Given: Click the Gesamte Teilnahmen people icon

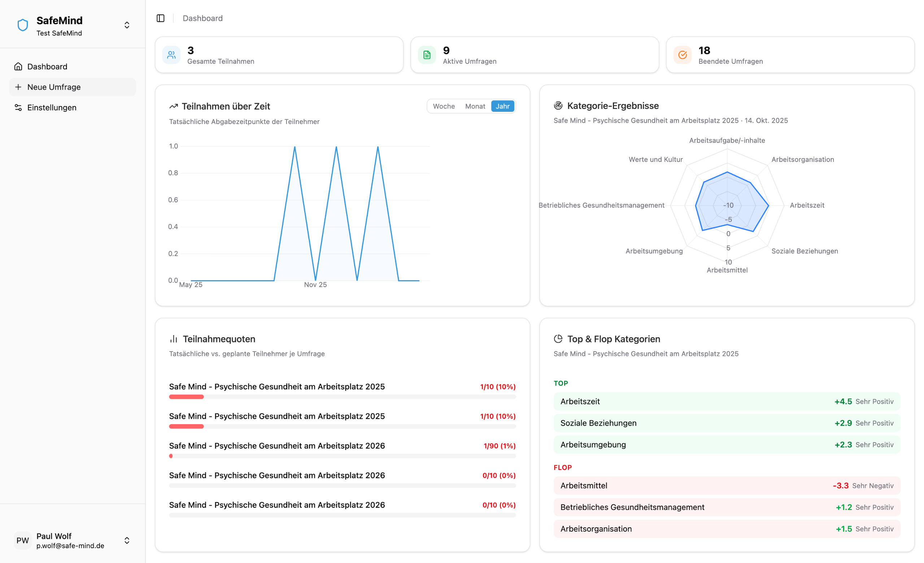Looking at the screenshot, I should pyautogui.click(x=171, y=55).
